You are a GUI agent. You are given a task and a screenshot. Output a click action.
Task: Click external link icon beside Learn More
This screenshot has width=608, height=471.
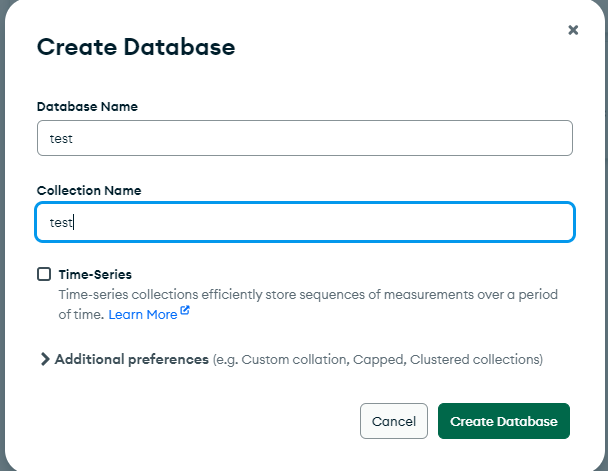click(185, 313)
